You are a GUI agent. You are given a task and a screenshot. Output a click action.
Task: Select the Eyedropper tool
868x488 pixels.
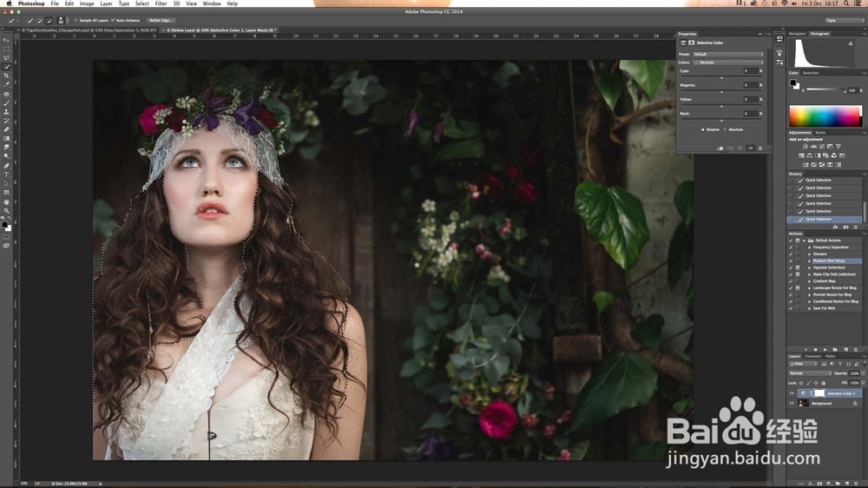pos(7,85)
